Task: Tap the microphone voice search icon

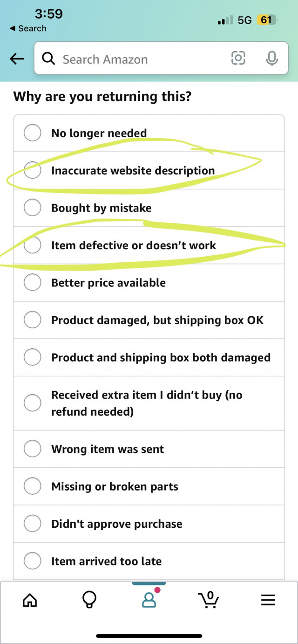Action: point(272,58)
